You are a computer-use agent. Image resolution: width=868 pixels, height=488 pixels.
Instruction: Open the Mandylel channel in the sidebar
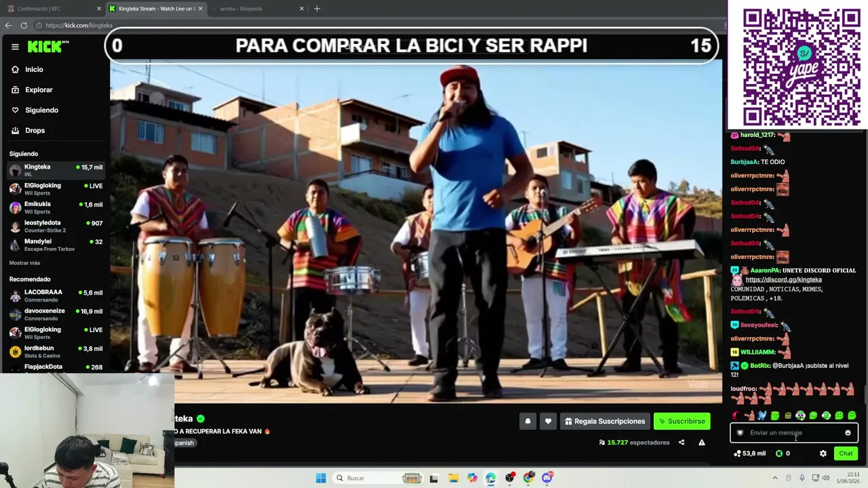click(x=56, y=245)
